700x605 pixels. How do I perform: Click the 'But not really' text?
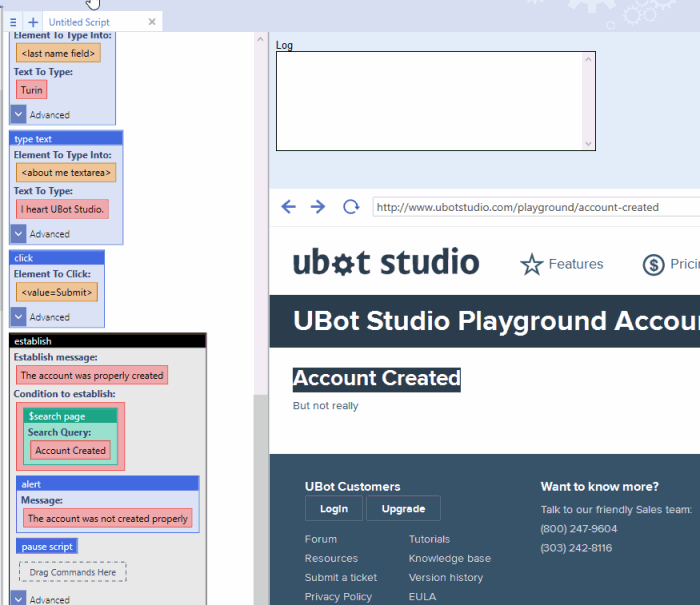[325, 405]
